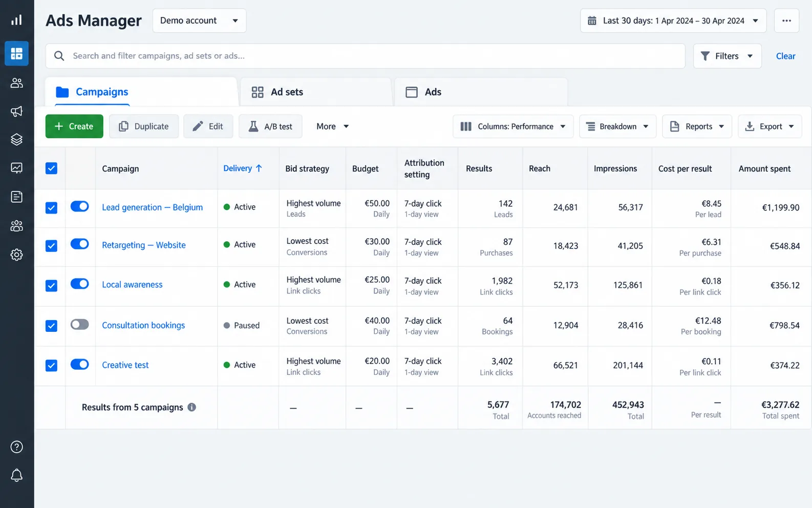
Task: Click the €3,277.62 total spent value
Action: [x=780, y=405]
